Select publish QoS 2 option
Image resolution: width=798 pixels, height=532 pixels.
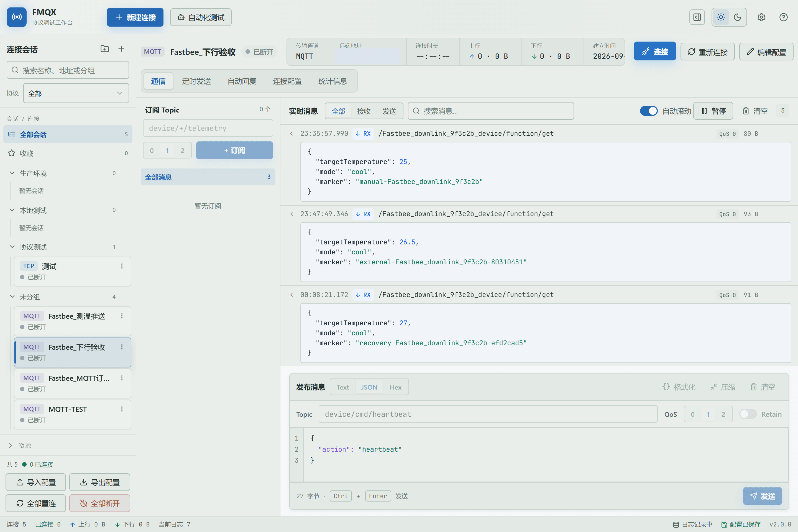(x=723, y=414)
